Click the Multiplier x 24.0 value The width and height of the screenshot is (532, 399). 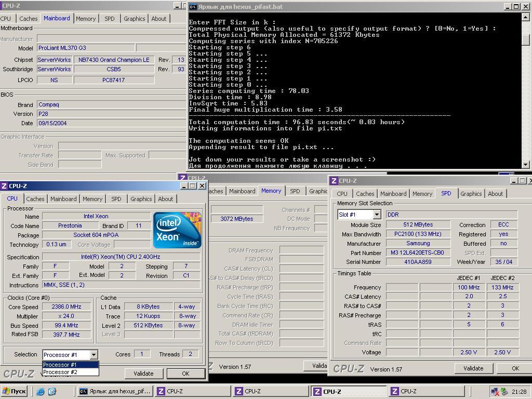pos(66,316)
